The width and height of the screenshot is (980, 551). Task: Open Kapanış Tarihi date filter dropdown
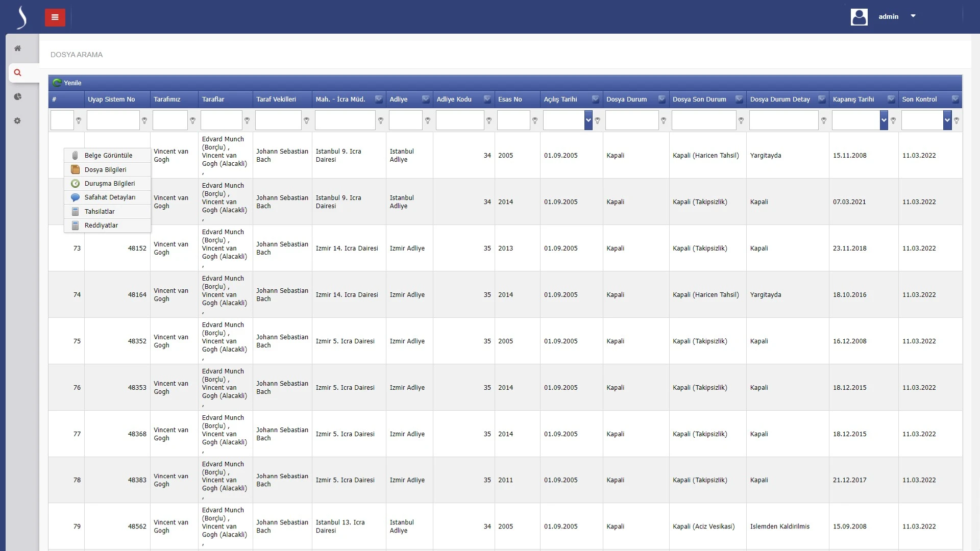[884, 120]
